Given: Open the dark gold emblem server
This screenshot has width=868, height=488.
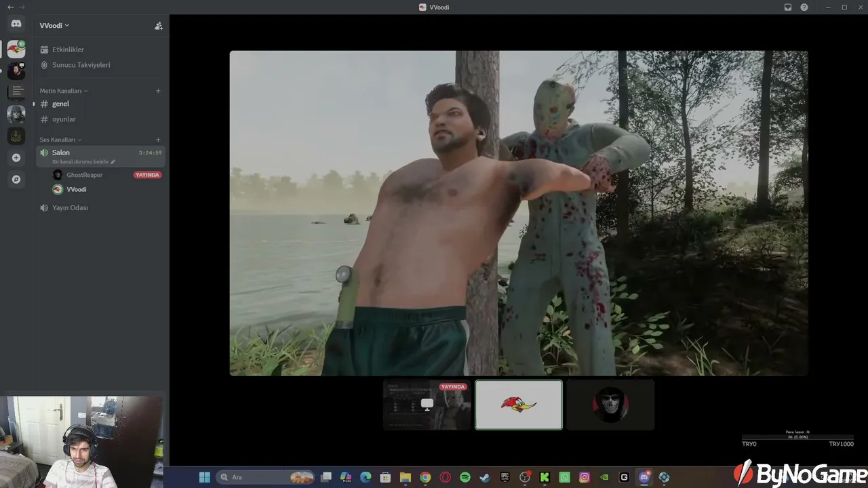Looking at the screenshot, I should 16,136.
